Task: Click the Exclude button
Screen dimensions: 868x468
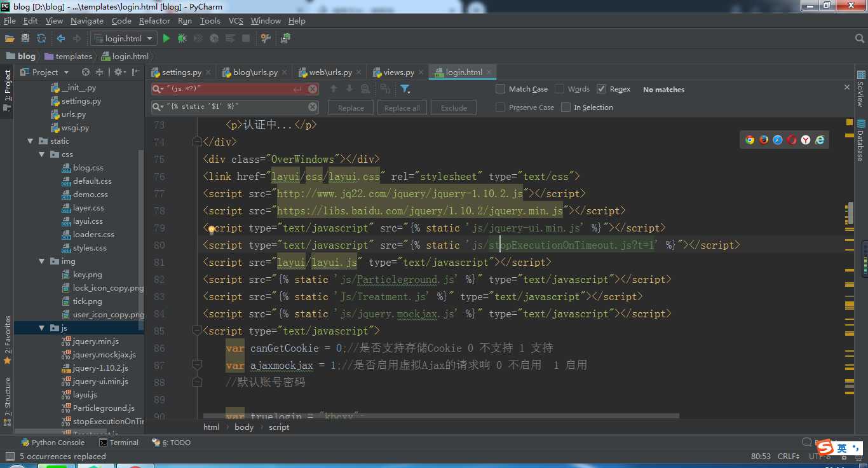Action: pyautogui.click(x=454, y=108)
